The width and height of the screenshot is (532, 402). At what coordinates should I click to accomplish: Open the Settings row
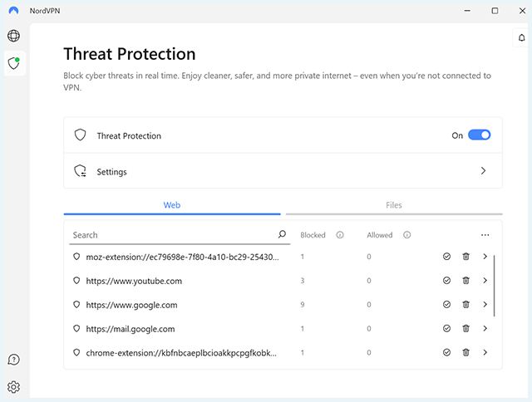coord(283,171)
